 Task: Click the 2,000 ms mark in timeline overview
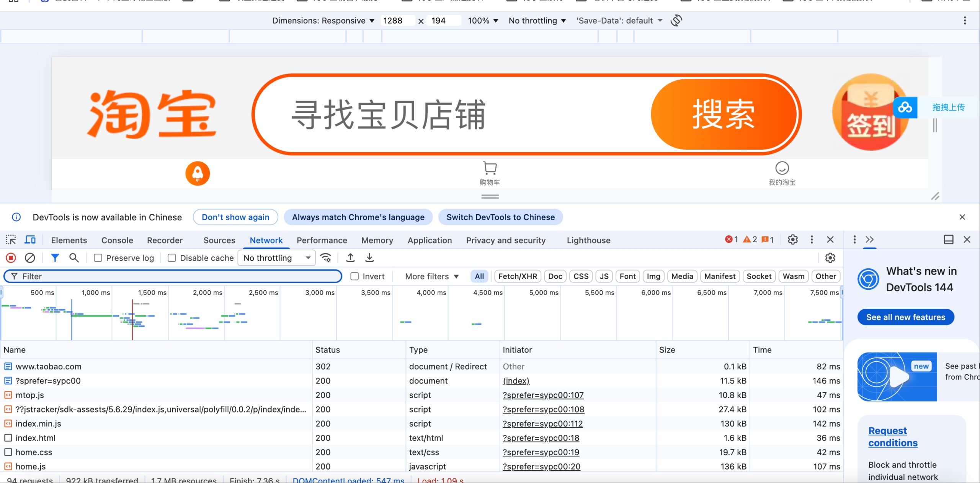(207, 293)
